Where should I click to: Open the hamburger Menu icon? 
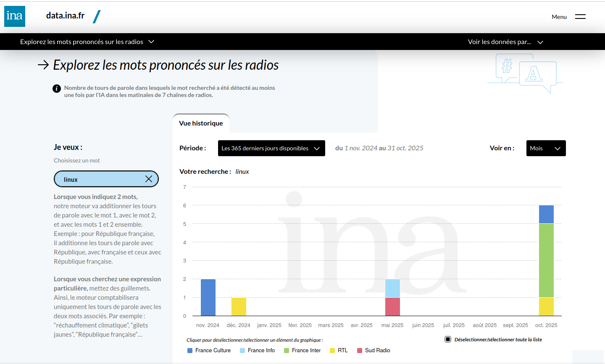click(580, 17)
